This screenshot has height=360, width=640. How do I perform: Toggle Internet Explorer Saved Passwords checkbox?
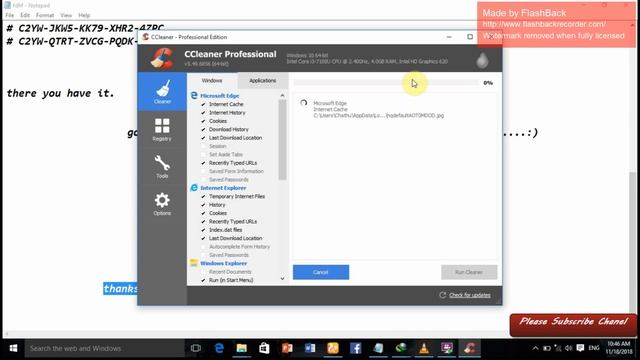(203, 255)
